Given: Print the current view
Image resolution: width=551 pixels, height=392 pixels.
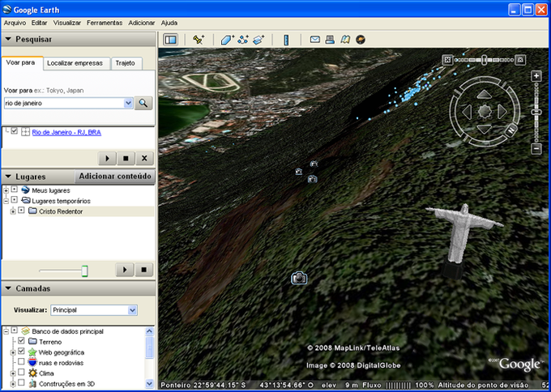Looking at the screenshot, I should pos(330,40).
